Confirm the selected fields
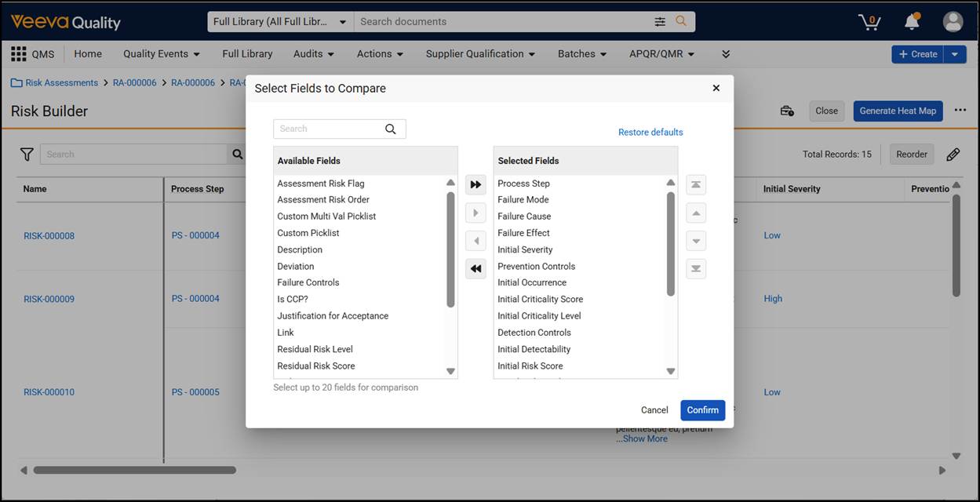 coord(702,410)
